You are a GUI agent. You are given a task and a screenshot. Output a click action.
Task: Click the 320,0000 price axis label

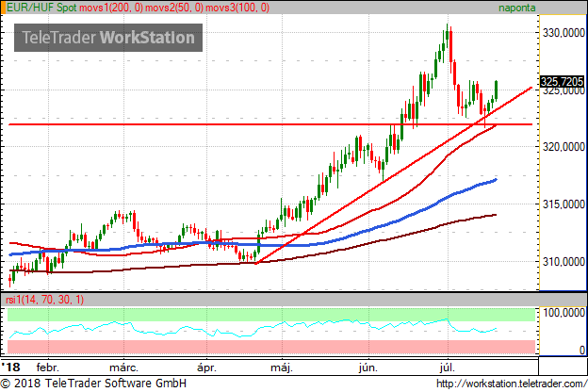click(563, 147)
